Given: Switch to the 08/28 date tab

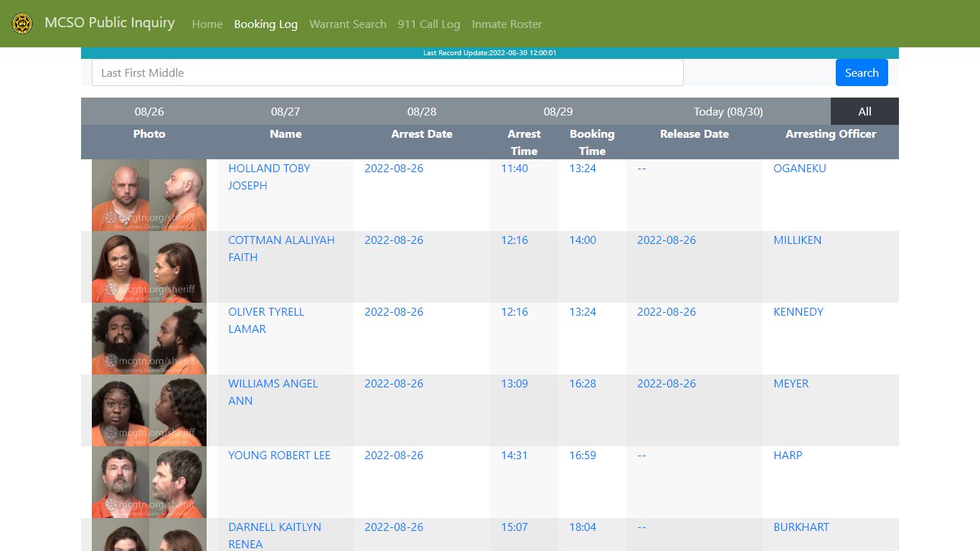Looking at the screenshot, I should pos(422,111).
